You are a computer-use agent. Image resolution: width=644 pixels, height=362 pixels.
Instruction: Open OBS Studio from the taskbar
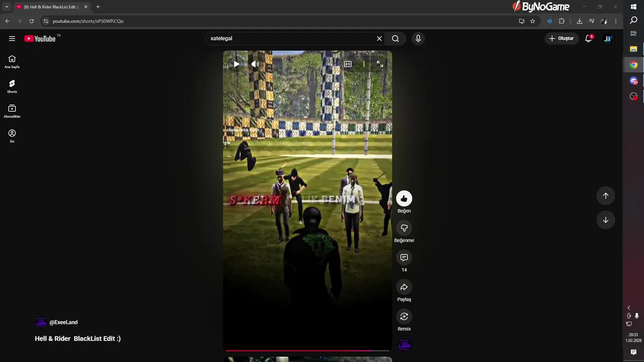click(x=633, y=96)
